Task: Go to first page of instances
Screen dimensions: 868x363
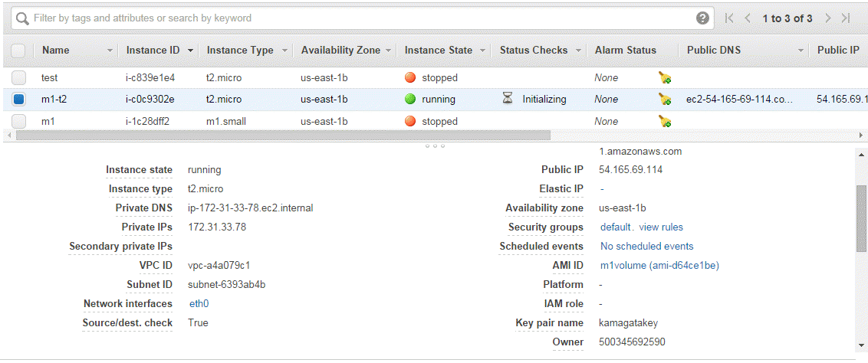Action: point(729,18)
